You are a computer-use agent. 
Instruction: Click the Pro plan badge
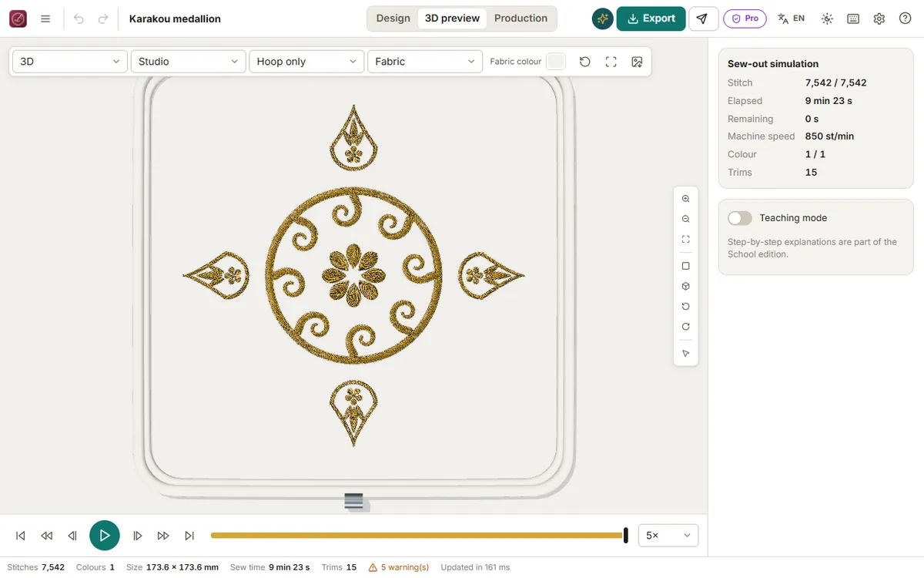pos(745,18)
